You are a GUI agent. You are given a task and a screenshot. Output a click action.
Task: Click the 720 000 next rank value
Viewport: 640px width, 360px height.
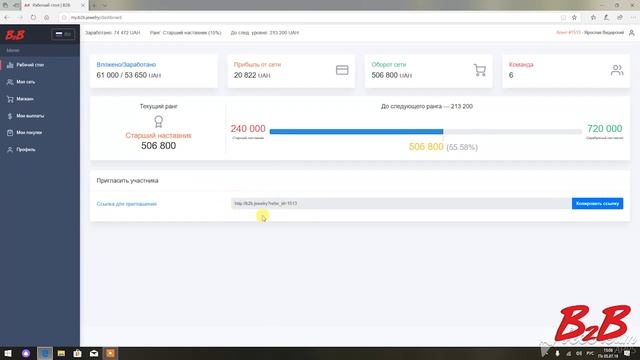(604, 129)
